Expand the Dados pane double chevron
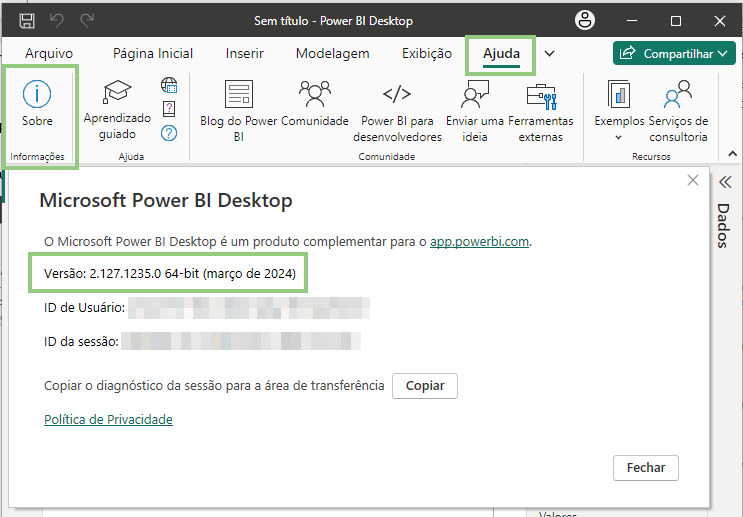The height and width of the screenshot is (517, 743). pyautogui.click(x=725, y=182)
